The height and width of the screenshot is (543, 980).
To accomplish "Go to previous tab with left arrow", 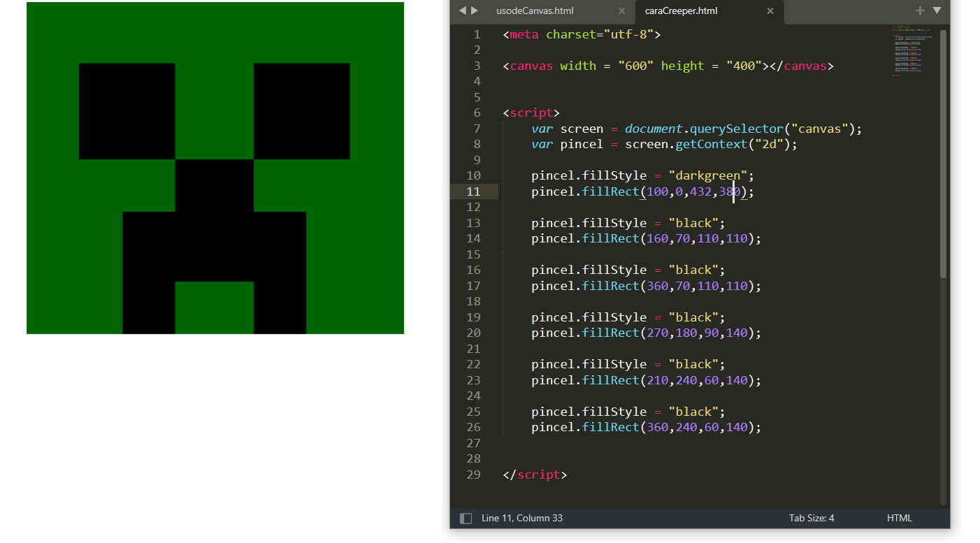I will (462, 10).
